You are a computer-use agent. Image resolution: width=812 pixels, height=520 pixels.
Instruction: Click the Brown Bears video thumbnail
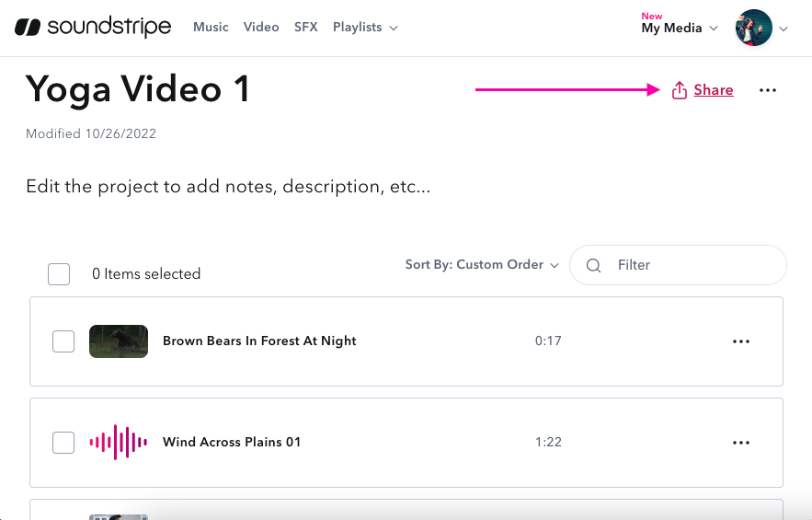[x=119, y=341]
